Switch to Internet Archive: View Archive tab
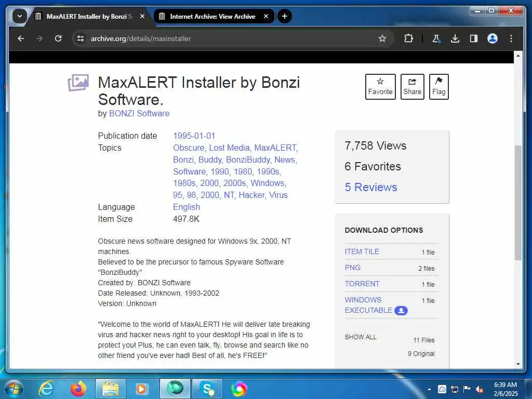This screenshot has height=399, width=532. [212, 16]
